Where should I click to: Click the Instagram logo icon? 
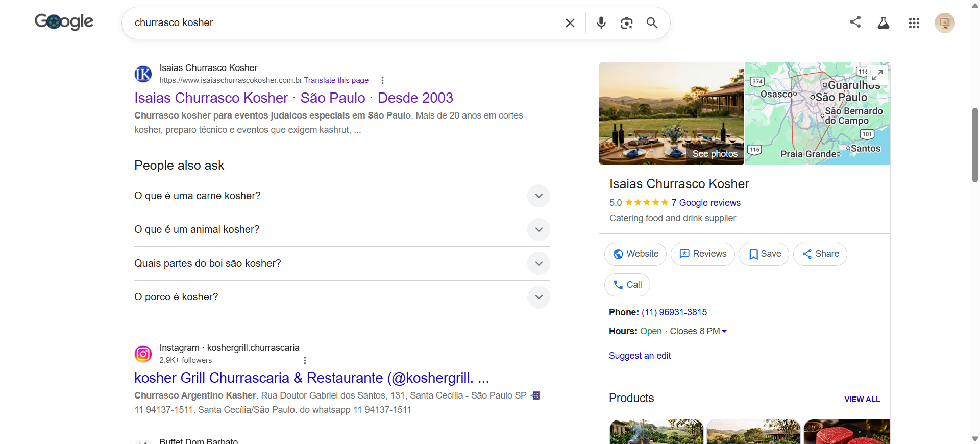(143, 354)
